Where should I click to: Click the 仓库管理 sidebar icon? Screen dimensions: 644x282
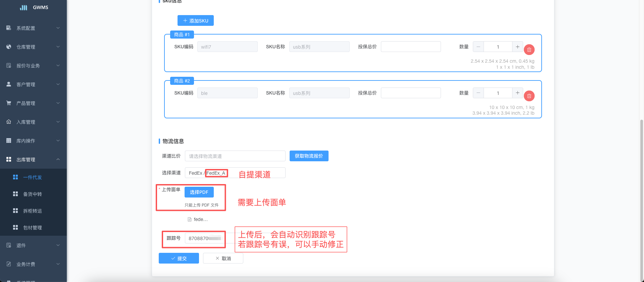click(9, 47)
